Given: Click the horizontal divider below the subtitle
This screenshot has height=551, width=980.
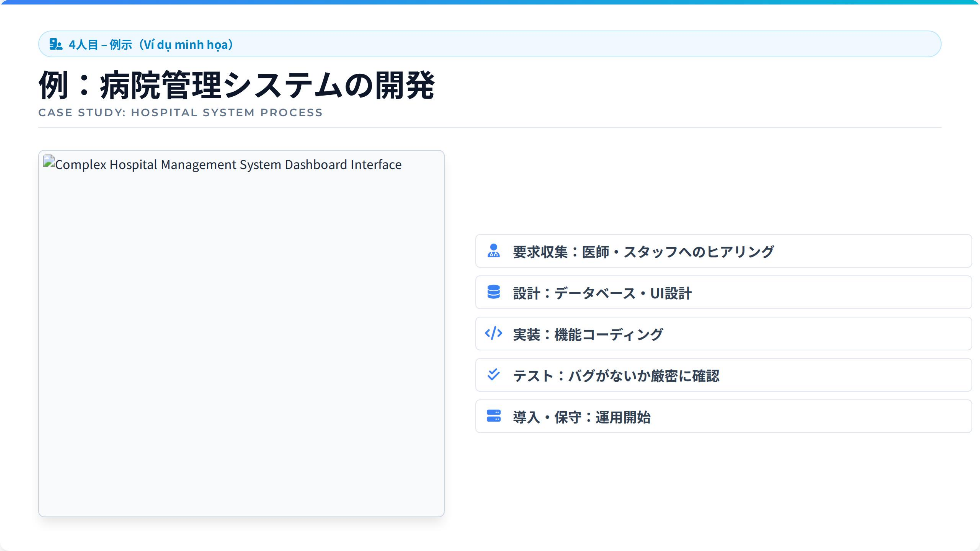Looking at the screenshot, I should point(490,127).
